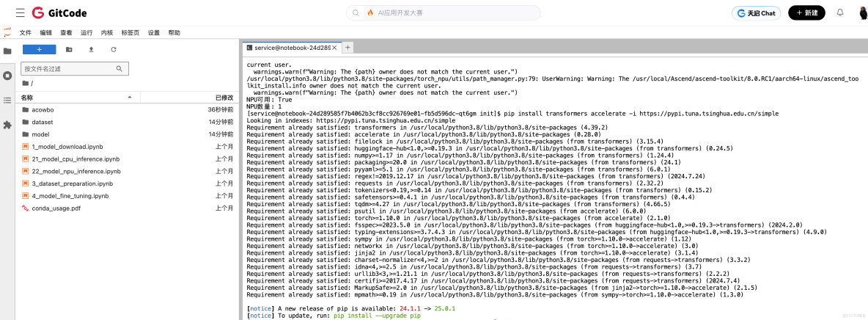Focus the AI应用开发大赛 search box

[444, 12]
